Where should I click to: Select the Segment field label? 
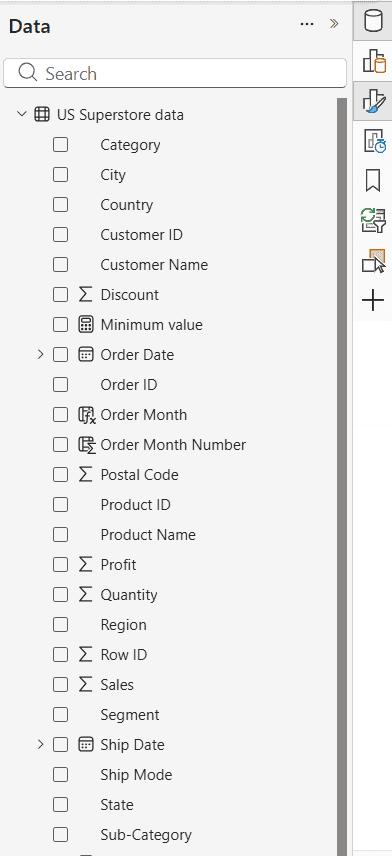(x=130, y=715)
